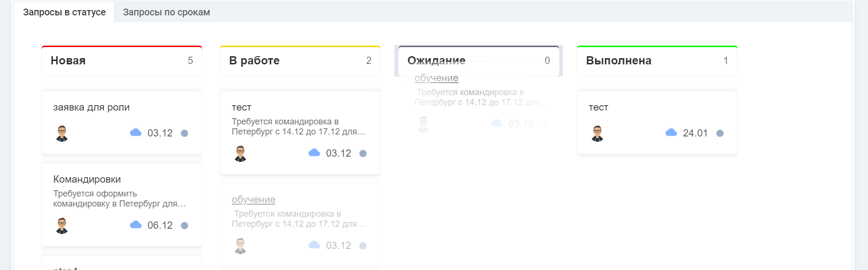The width and height of the screenshot is (868, 270).
Task: Click gray status dot on 'заявка для роли' card
Action: 184,134
